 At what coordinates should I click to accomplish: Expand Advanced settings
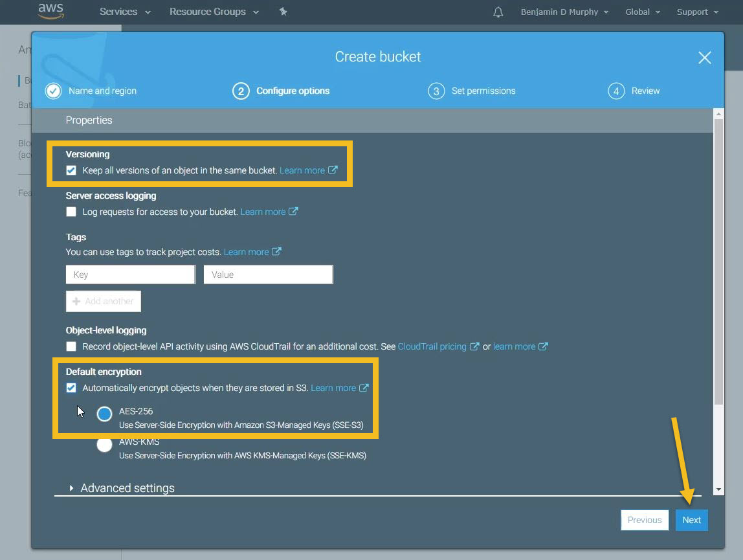[x=122, y=488]
